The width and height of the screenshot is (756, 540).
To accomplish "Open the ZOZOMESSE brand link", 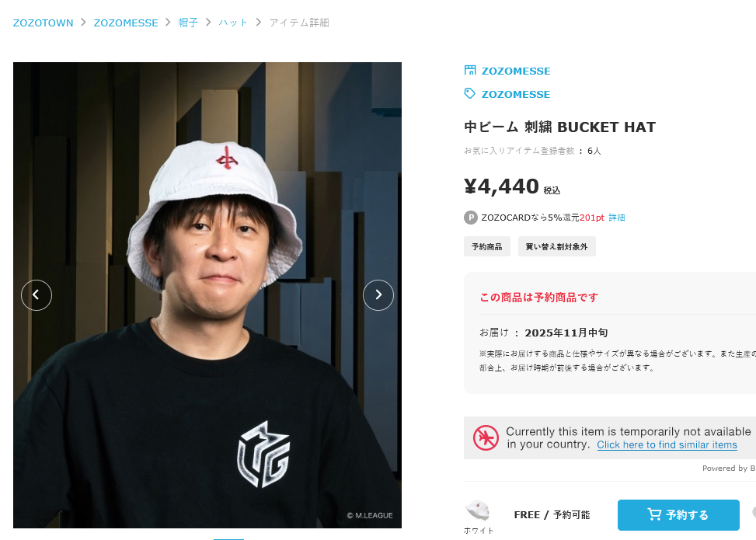I will tap(516, 94).
